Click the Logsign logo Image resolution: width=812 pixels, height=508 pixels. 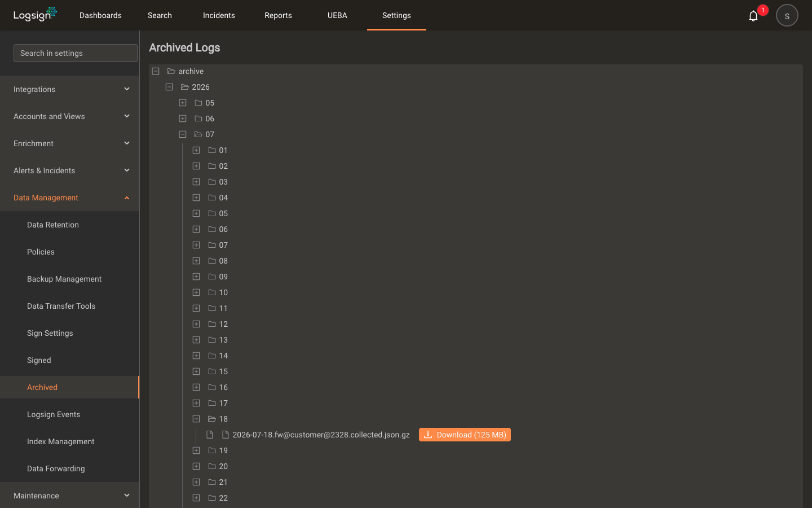(x=35, y=14)
